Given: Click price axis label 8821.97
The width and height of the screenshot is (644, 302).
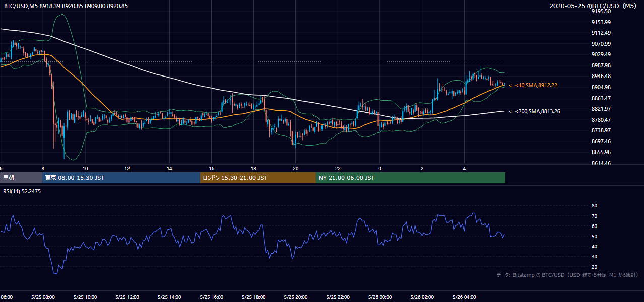Looking at the screenshot, I should [x=602, y=109].
